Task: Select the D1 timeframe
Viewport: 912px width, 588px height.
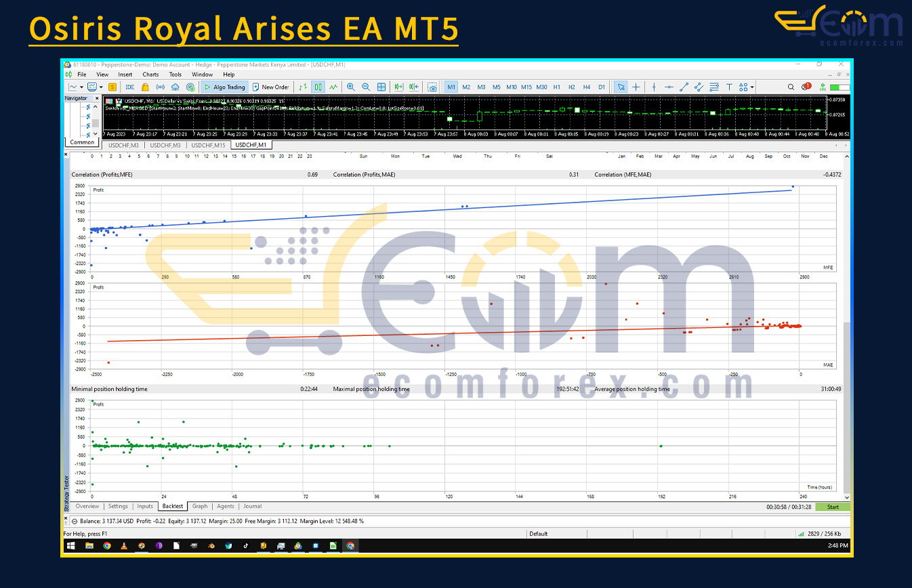Action: point(602,87)
